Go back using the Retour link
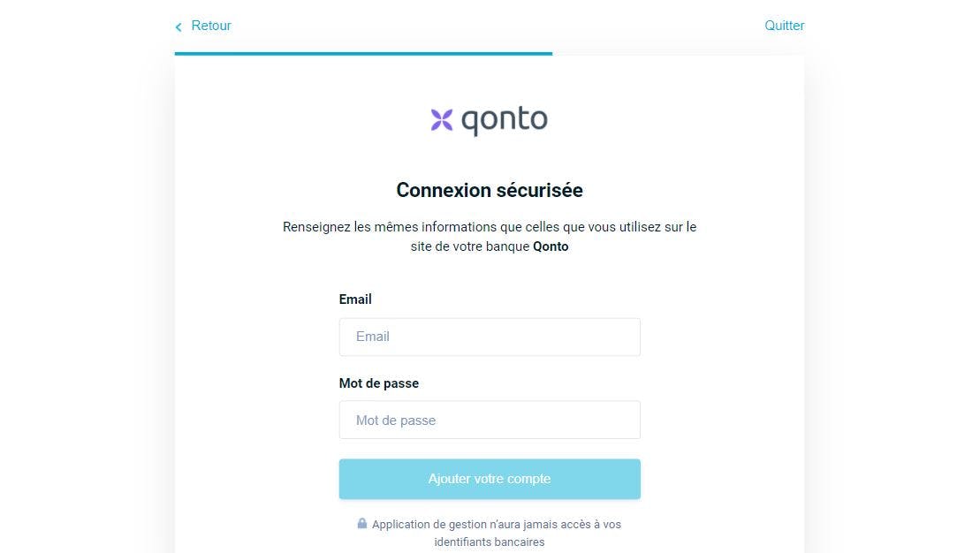 (211, 26)
